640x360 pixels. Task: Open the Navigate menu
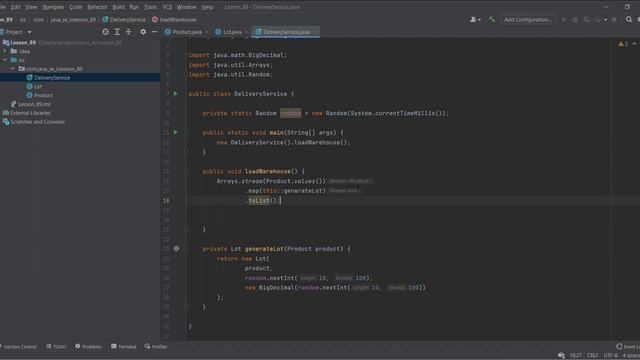53,7
